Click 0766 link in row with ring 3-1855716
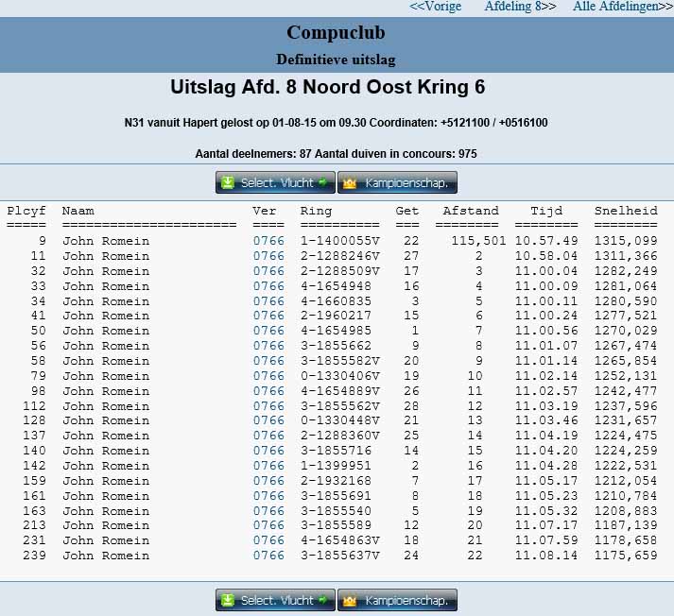 pos(268,450)
